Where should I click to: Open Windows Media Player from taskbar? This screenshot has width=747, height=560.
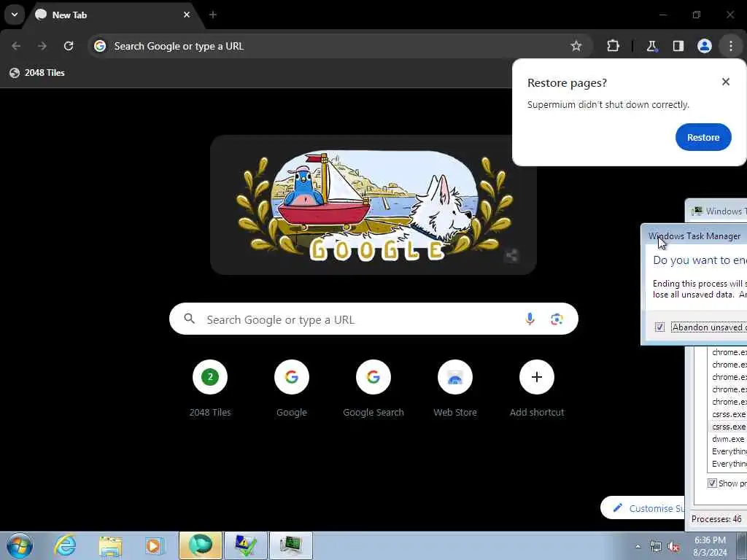pyautogui.click(x=155, y=545)
